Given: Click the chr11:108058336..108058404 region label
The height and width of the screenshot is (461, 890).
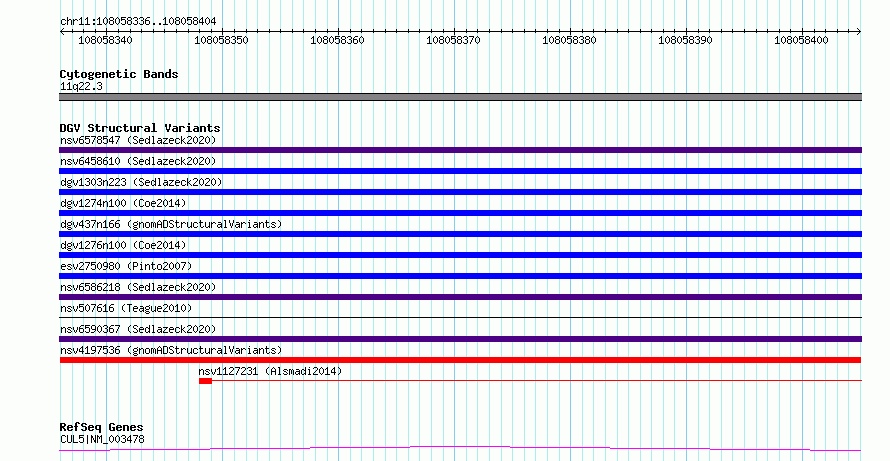Looking at the screenshot, I should (x=138, y=22).
